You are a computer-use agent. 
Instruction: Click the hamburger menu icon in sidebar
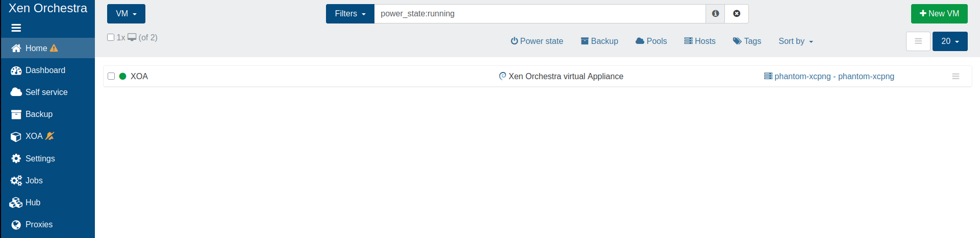tap(16, 28)
